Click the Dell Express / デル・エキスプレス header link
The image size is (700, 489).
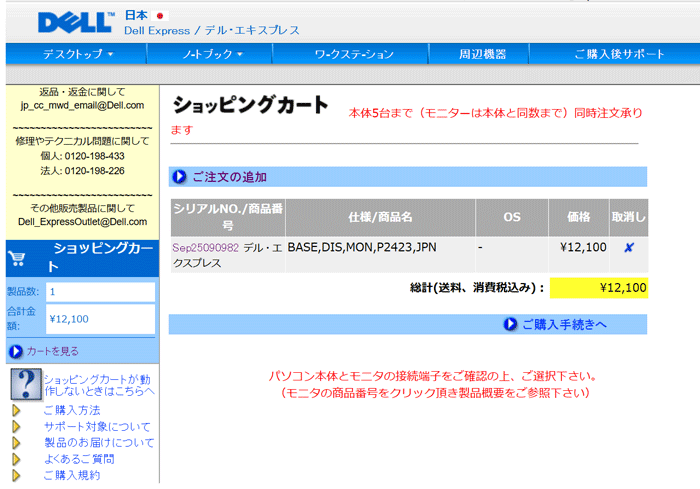pyautogui.click(x=212, y=30)
